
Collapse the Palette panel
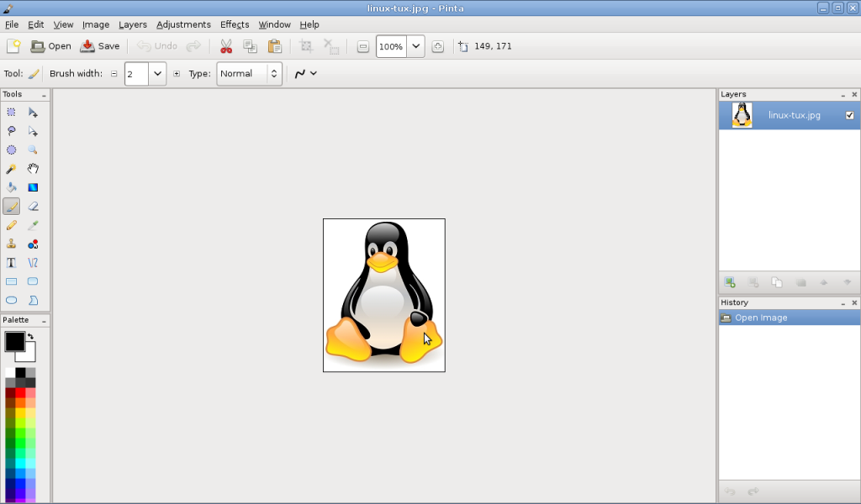coord(44,320)
